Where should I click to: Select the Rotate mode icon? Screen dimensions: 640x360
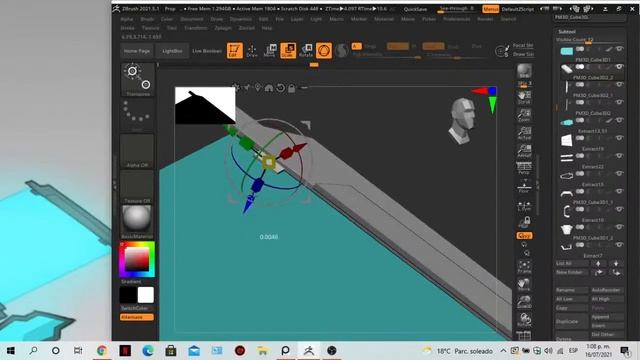[x=306, y=51]
